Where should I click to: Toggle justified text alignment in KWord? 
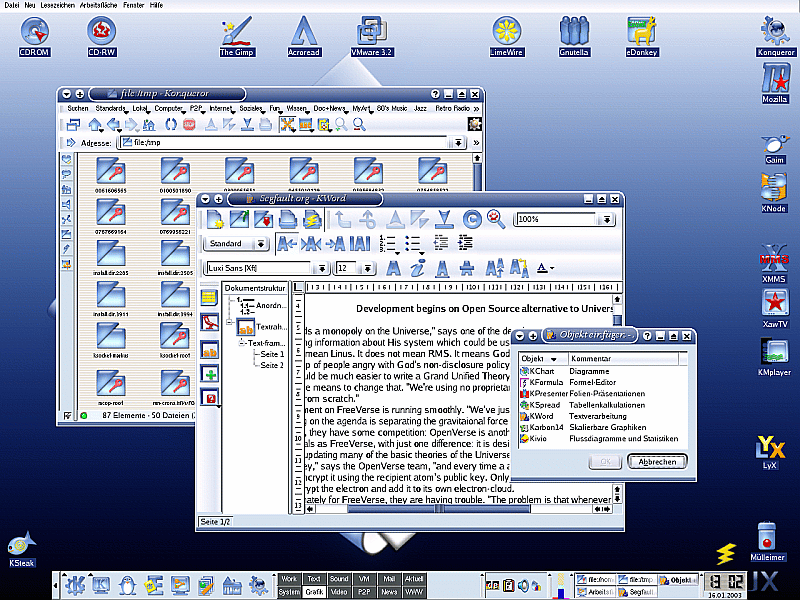pyautogui.click(x=360, y=244)
